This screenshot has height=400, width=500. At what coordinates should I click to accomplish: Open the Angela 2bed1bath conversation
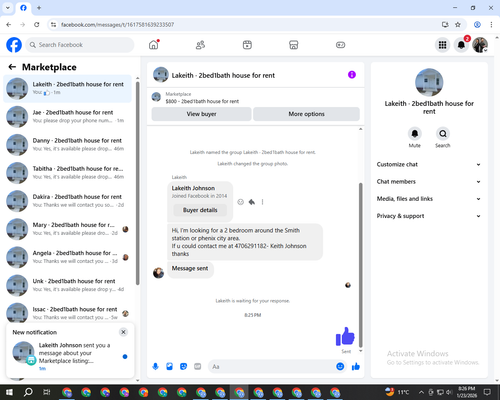[67, 257]
